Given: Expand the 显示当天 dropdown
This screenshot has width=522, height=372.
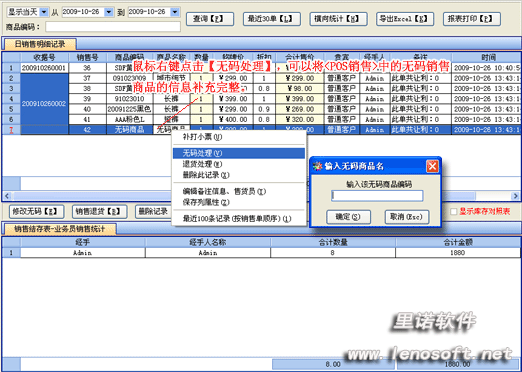Looking at the screenshot, I should (44, 12).
